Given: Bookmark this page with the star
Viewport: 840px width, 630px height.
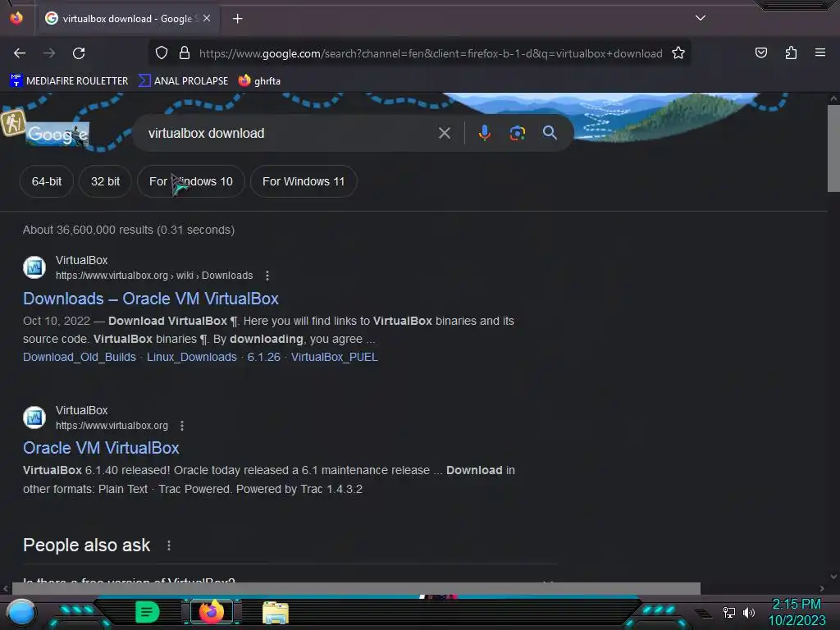Looking at the screenshot, I should [678, 52].
